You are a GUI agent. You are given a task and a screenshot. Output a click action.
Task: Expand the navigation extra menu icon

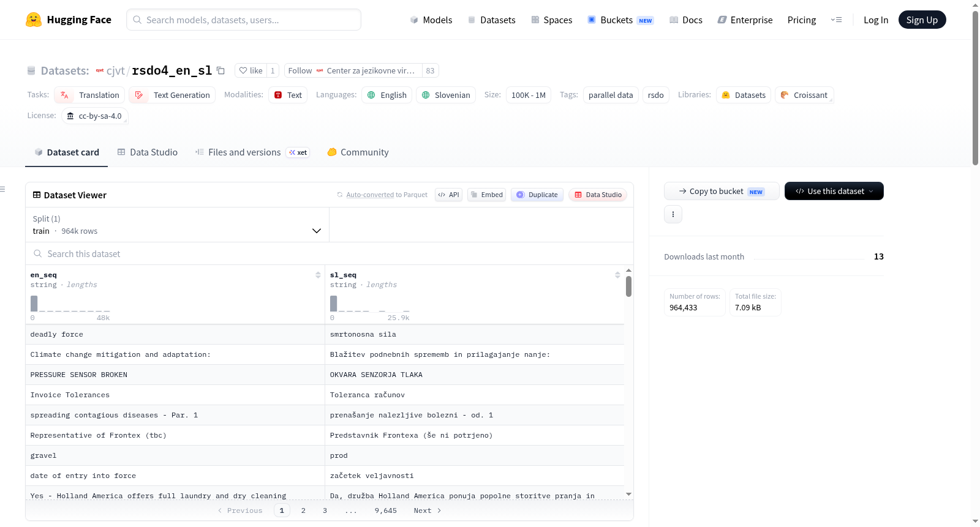coord(836,20)
